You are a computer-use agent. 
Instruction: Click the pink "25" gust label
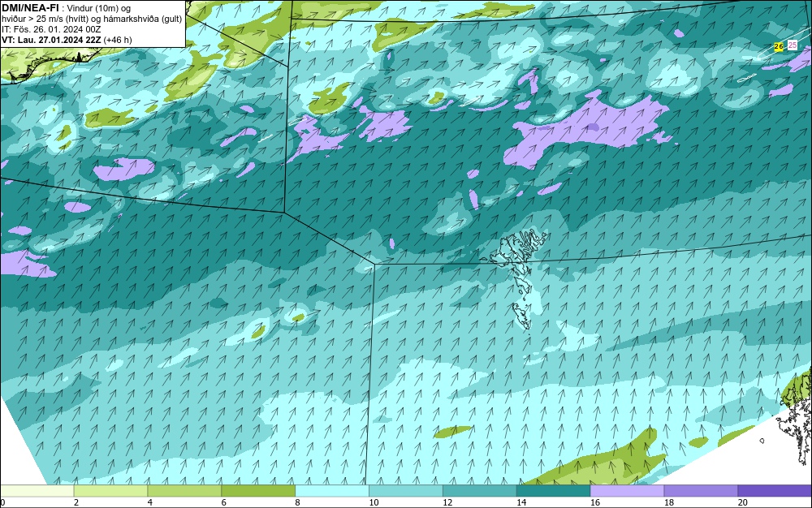(793, 45)
